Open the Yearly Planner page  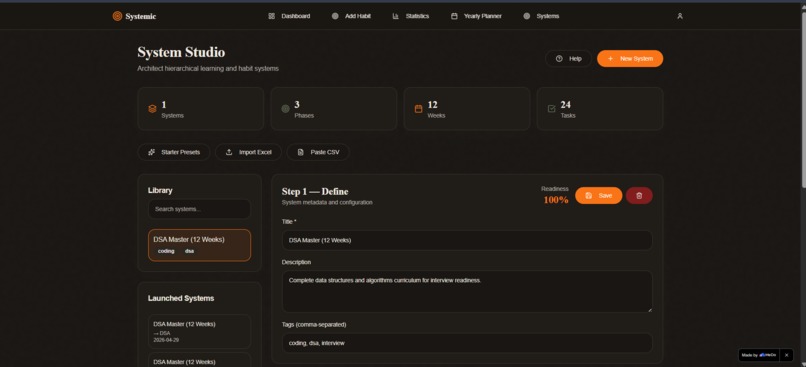point(476,16)
